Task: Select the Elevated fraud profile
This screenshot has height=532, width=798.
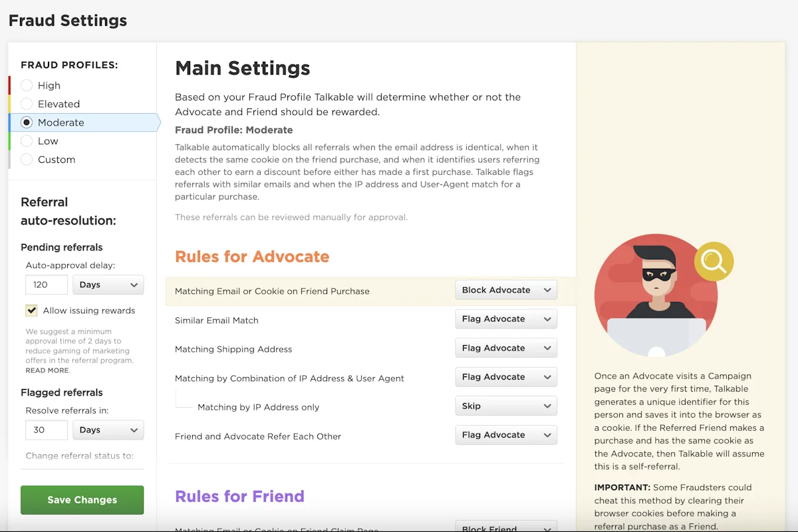Action: click(27, 104)
